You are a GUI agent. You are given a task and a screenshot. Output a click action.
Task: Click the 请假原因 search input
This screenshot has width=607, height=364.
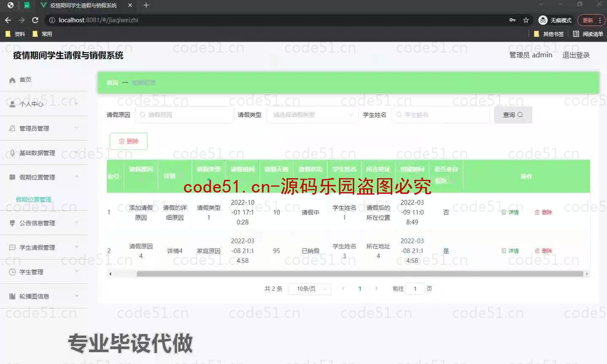click(x=184, y=115)
